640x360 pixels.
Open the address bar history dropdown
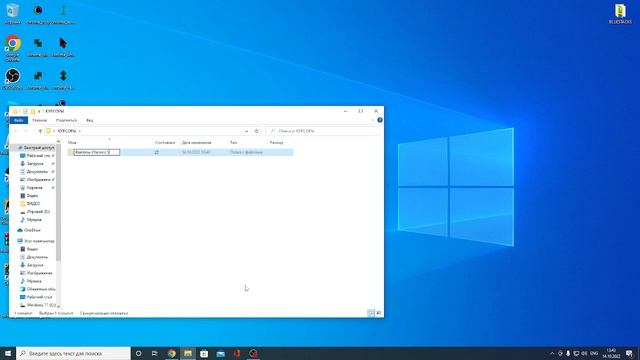[247, 131]
